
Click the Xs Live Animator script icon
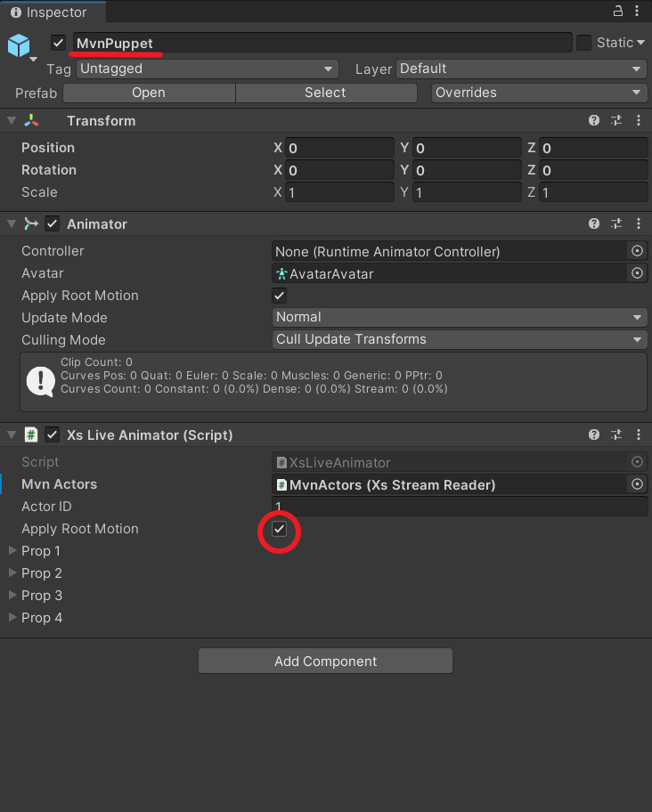click(31, 434)
